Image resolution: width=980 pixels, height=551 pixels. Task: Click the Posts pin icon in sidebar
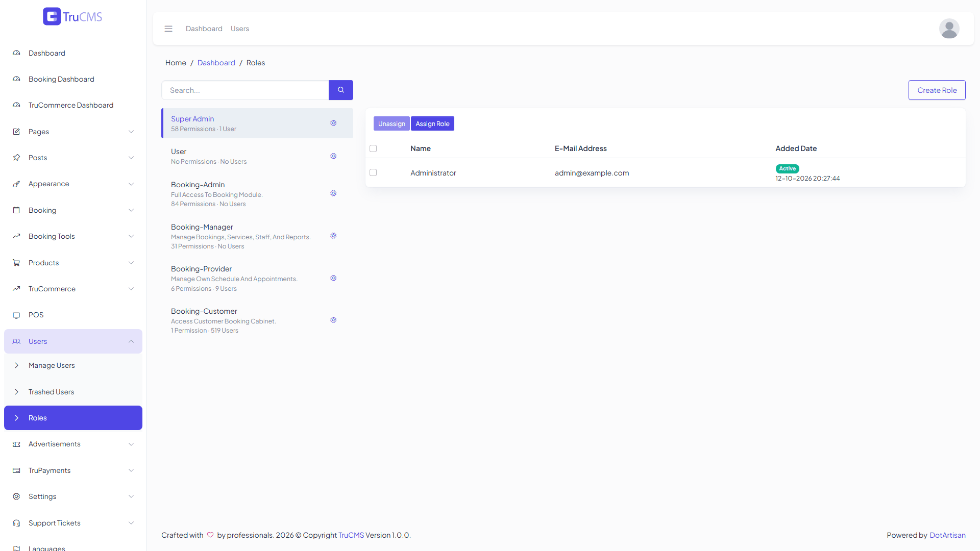point(16,158)
